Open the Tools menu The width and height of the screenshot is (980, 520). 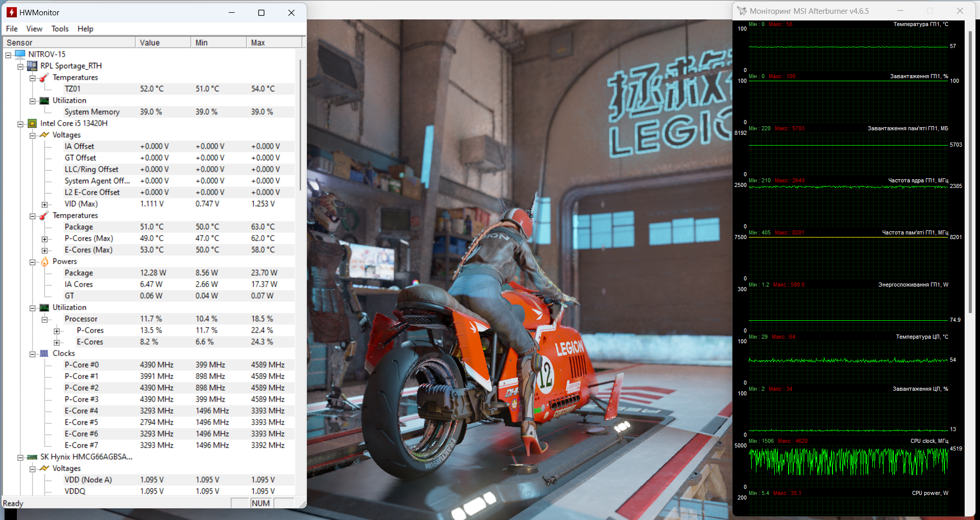tap(60, 29)
